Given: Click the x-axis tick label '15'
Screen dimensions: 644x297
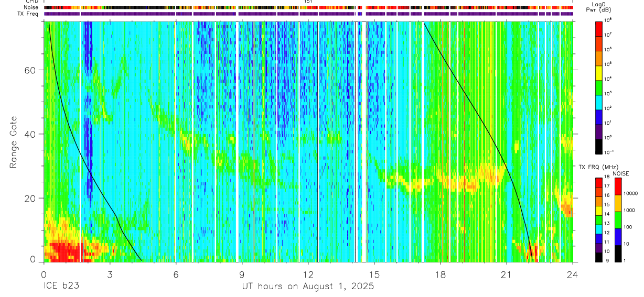Looking at the screenshot, I should [374, 274].
